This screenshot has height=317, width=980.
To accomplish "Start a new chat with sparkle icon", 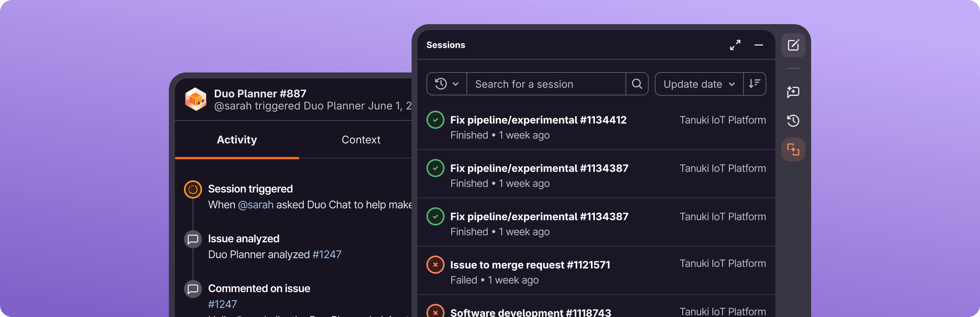I will [793, 92].
